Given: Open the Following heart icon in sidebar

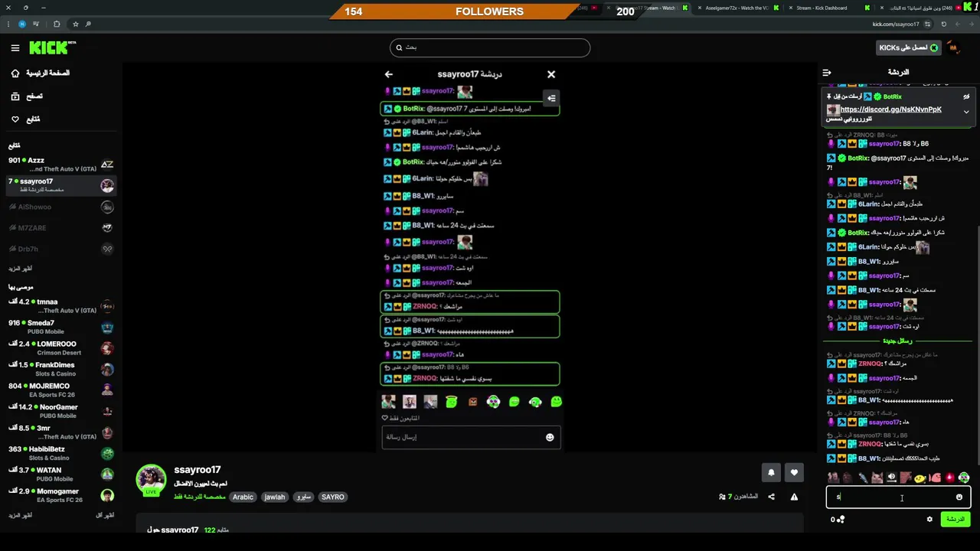Looking at the screenshot, I should click(15, 119).
